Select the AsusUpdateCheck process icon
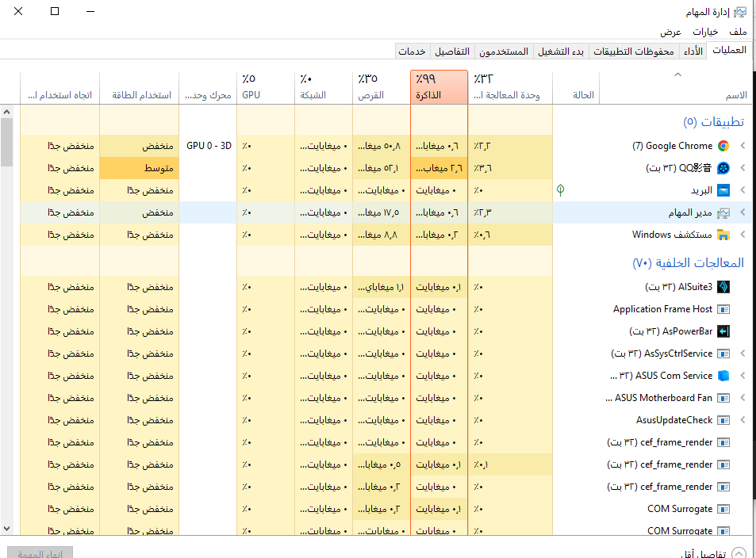This screenshot has width=756, height=558. point(723,420)
